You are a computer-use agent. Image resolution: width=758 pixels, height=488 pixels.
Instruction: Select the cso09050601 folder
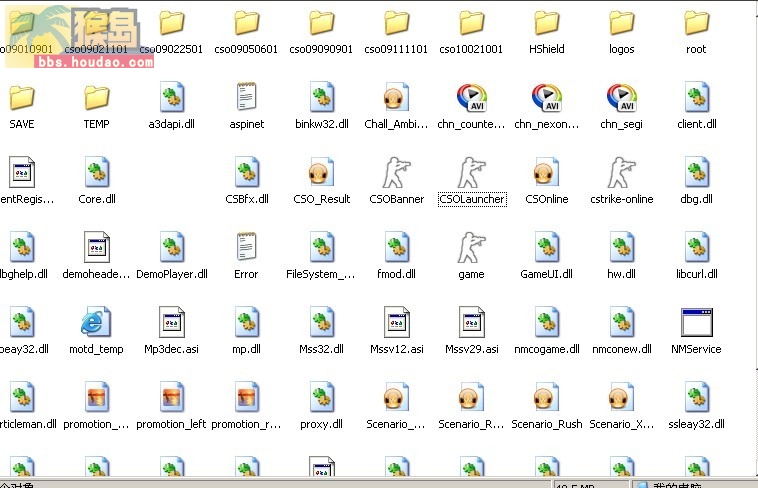click(x=247, y=23)
